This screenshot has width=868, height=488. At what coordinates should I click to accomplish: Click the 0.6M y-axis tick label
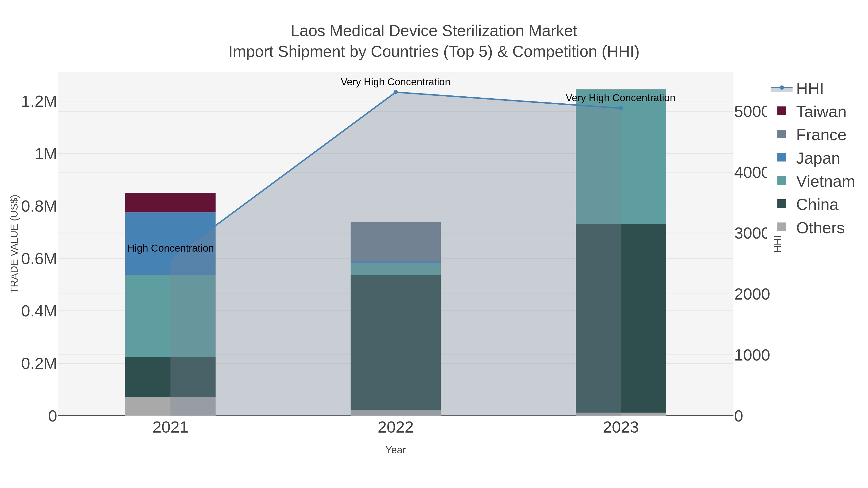tap(39, 259)
